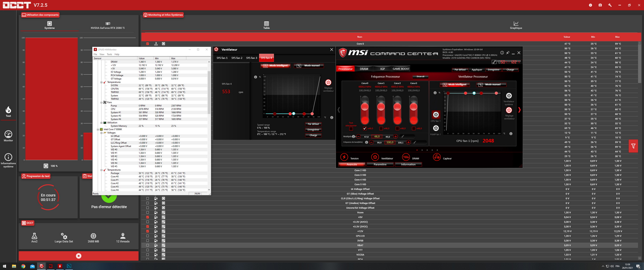
Task: Click the OCCT screenshot camera icon
Action: coord(600,5)
